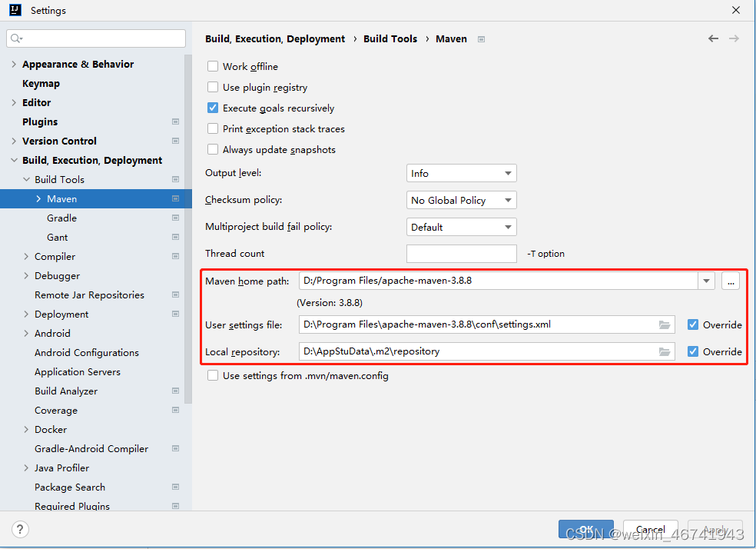Enable Always update snapshots checkbox

click(x=213, y=149)
